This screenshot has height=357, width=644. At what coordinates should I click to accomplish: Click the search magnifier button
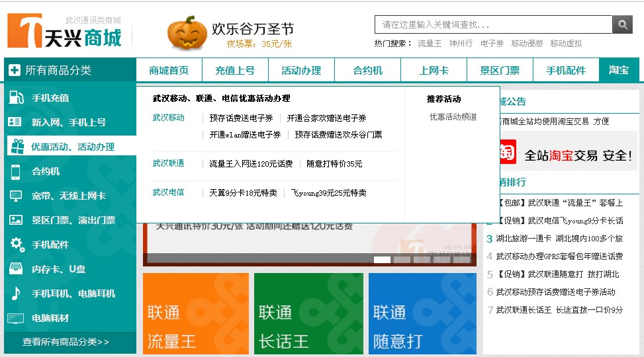click(x=623, y=24)
